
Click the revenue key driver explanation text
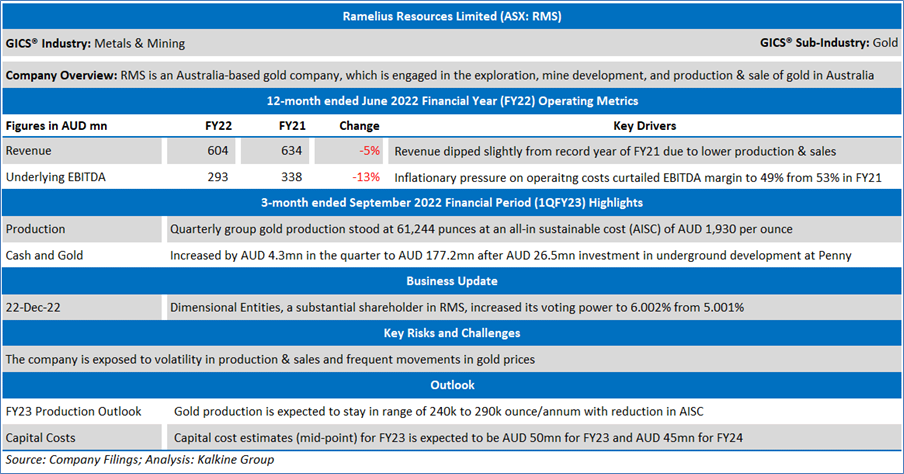coord(615,152)
